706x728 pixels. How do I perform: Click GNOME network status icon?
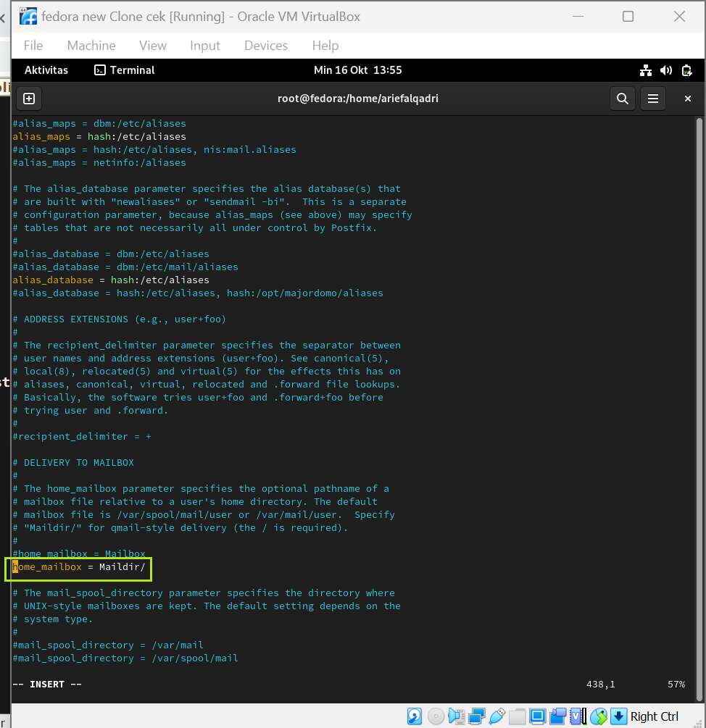click(x=646, y=70)
